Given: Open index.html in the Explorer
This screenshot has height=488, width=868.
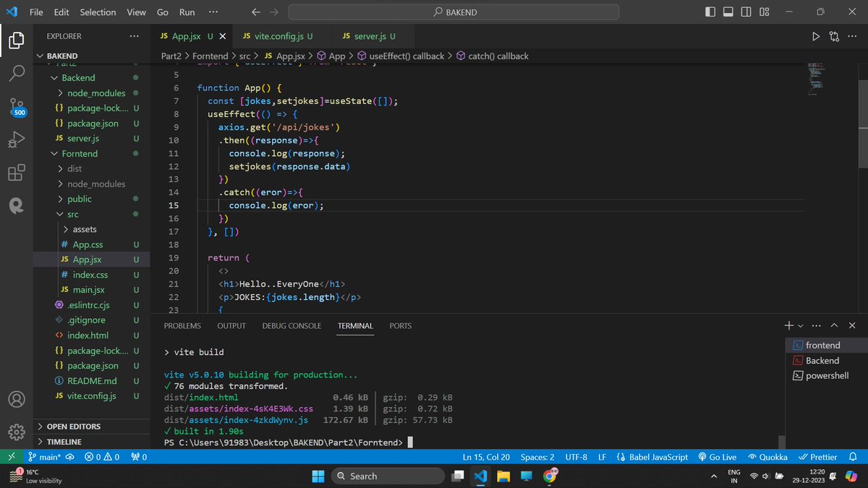Looking at the screenshot, I should [x=91, y=335].
